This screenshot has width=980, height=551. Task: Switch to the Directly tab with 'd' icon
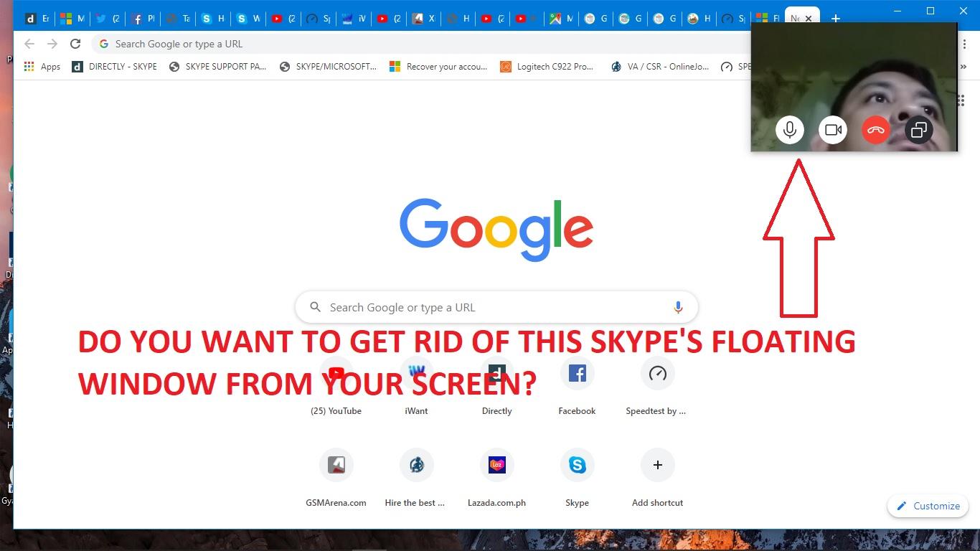tap(36, 19)
